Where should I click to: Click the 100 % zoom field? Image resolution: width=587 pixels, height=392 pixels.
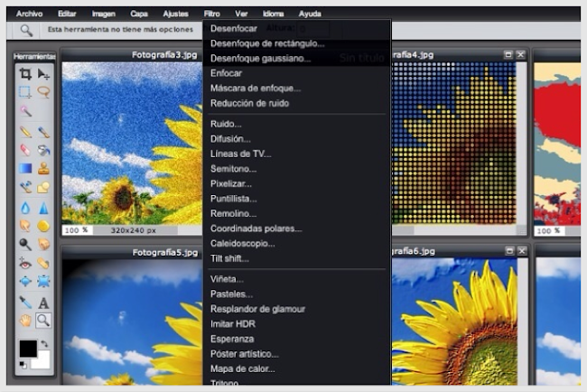[x=74, y=230]
